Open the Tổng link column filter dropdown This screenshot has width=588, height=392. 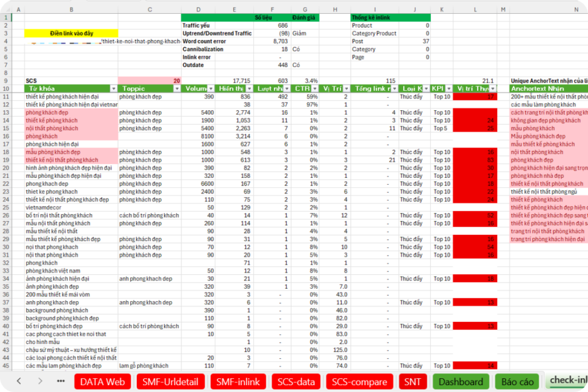pyautogui.click(x=394, y=89)
